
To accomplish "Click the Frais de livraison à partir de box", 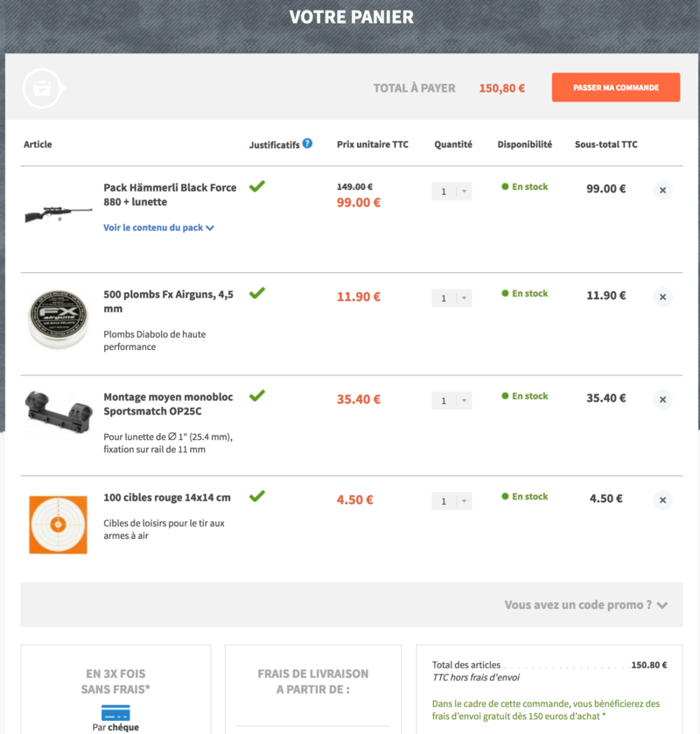I will pos(312,689).
